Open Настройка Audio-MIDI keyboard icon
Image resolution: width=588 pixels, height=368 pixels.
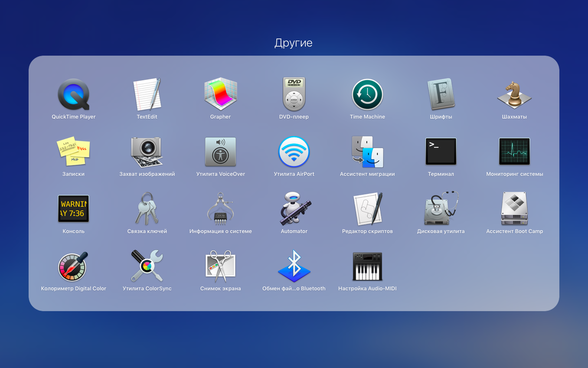click(367, 266)
